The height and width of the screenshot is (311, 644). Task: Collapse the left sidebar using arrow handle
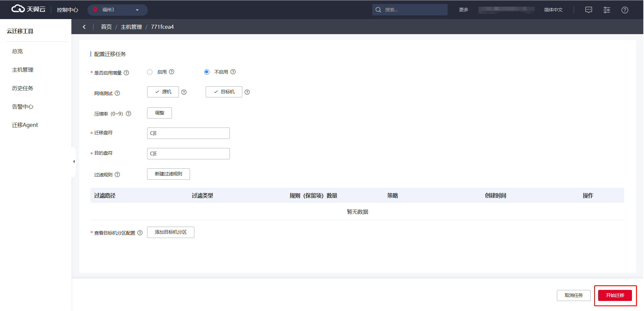74,161
